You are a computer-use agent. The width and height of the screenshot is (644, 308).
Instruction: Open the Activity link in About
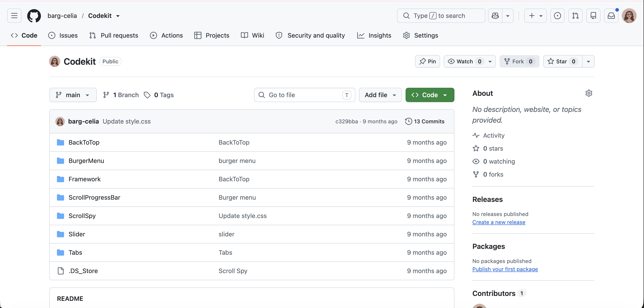point(488,135)
